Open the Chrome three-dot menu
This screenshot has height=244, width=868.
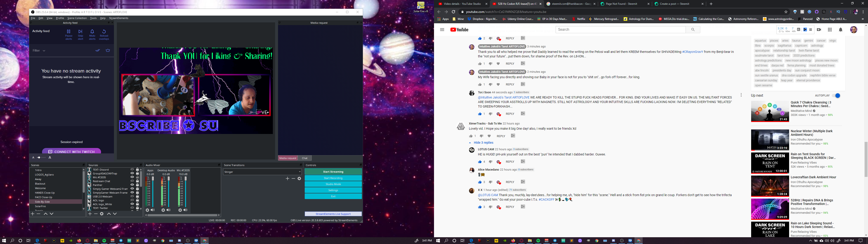coord(863,12)
